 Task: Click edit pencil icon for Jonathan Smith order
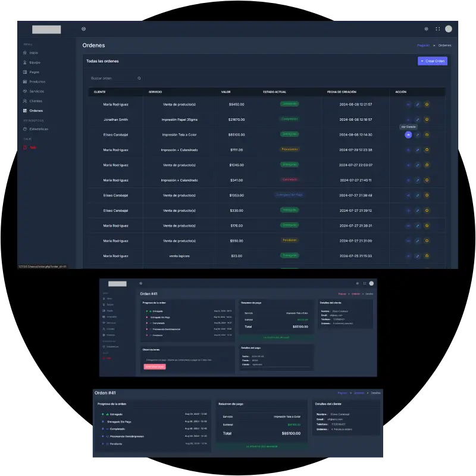(418, 119)
